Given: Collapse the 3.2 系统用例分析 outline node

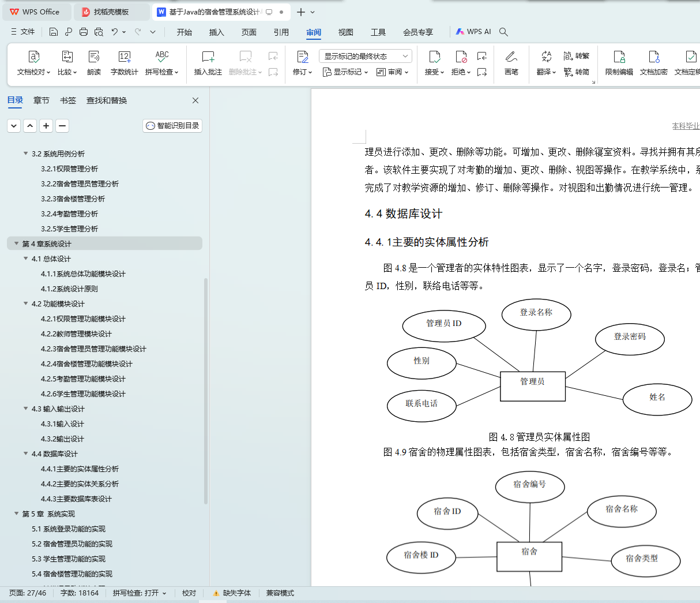Looking at the screenshot, I should point(25,153).
